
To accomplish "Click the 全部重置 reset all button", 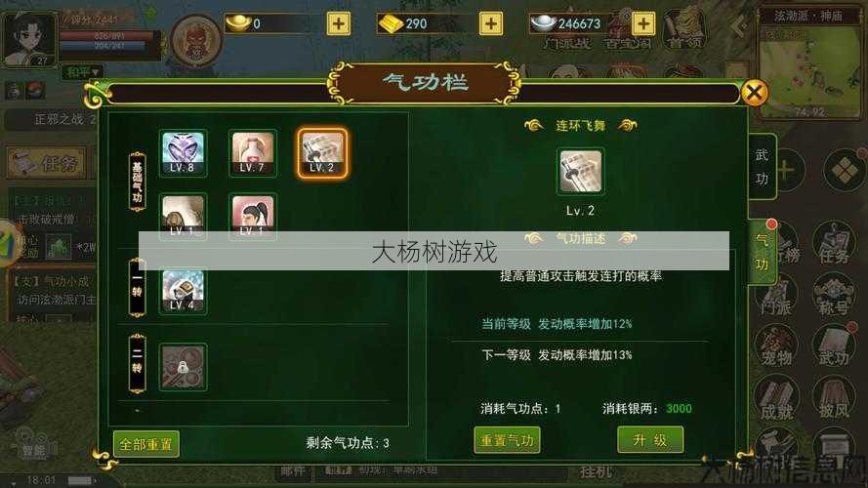I will tap(146, 444).
